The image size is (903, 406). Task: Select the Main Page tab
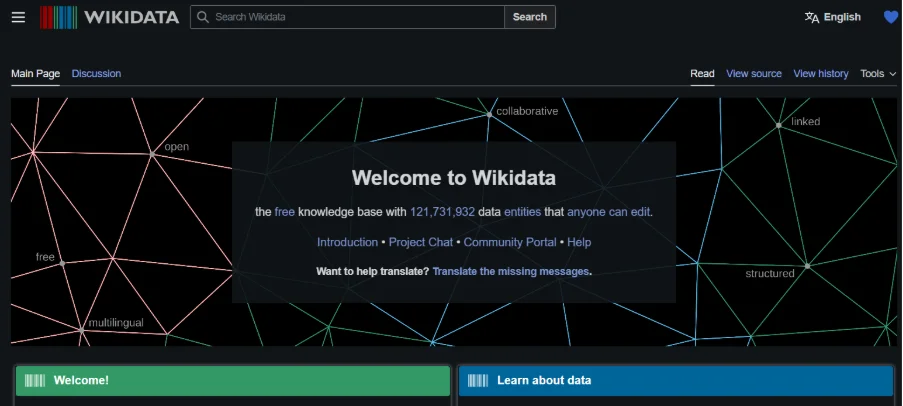tap(36, 74)
